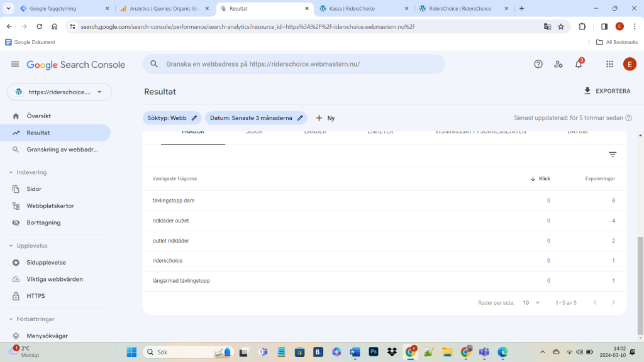Open the Windows Start menu
This screenshot has width=644, height=362.
pyautogui.click(x=131, y=352)
